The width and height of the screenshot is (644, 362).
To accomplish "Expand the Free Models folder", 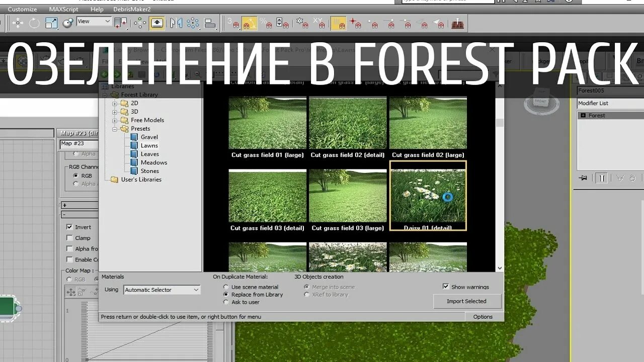I will point(115,120).
